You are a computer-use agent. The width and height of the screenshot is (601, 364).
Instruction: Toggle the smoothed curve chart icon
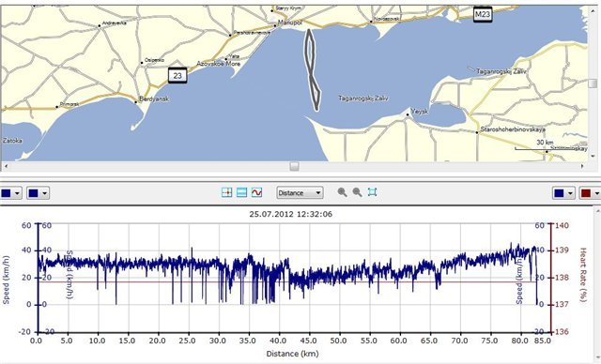(x=256, y=192)
